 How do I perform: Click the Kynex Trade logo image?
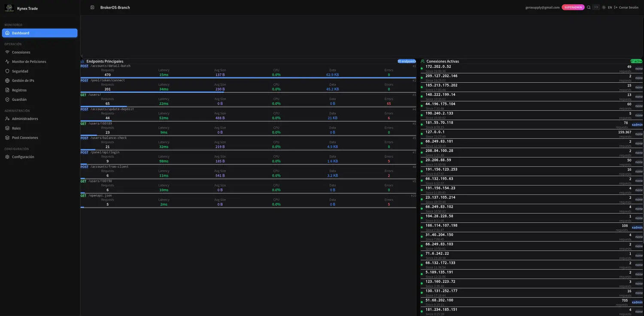coord(9,8)
